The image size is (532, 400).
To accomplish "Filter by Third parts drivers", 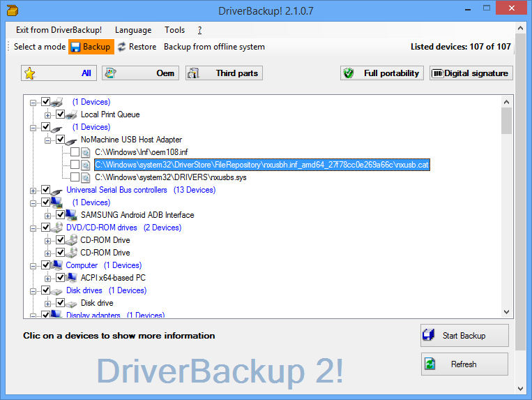I will [225, 73].
